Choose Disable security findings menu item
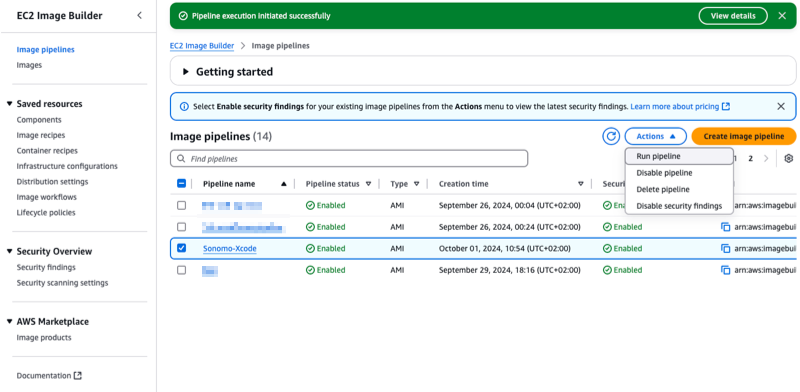800x392 pixels. [679, 206]
